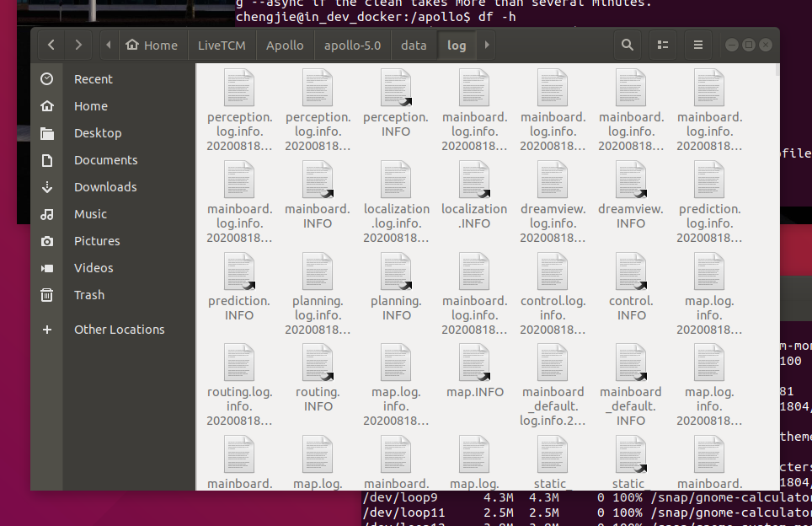This screenshot has height=526, width=812.
Task: Navigate back with the back arrow
Action: 50,45
